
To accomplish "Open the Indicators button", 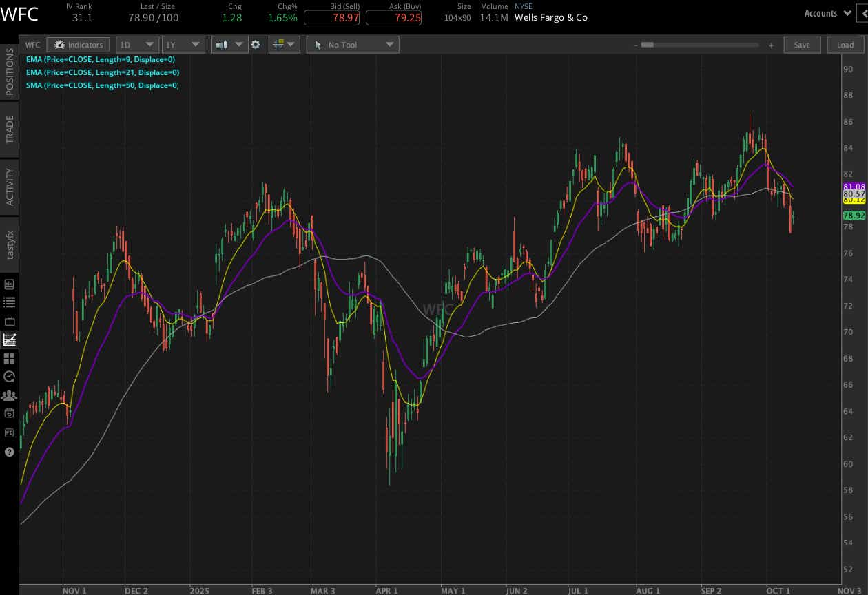I will pos(78,44).
